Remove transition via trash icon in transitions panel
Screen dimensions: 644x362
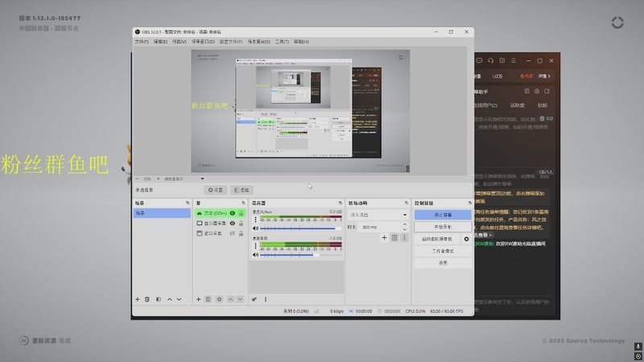(x=394, y=237)
